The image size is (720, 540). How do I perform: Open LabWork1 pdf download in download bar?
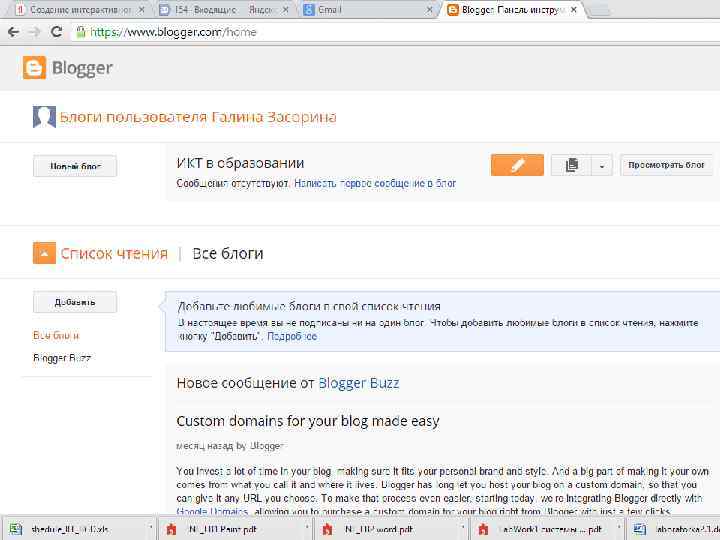click(x=540, y=529)
